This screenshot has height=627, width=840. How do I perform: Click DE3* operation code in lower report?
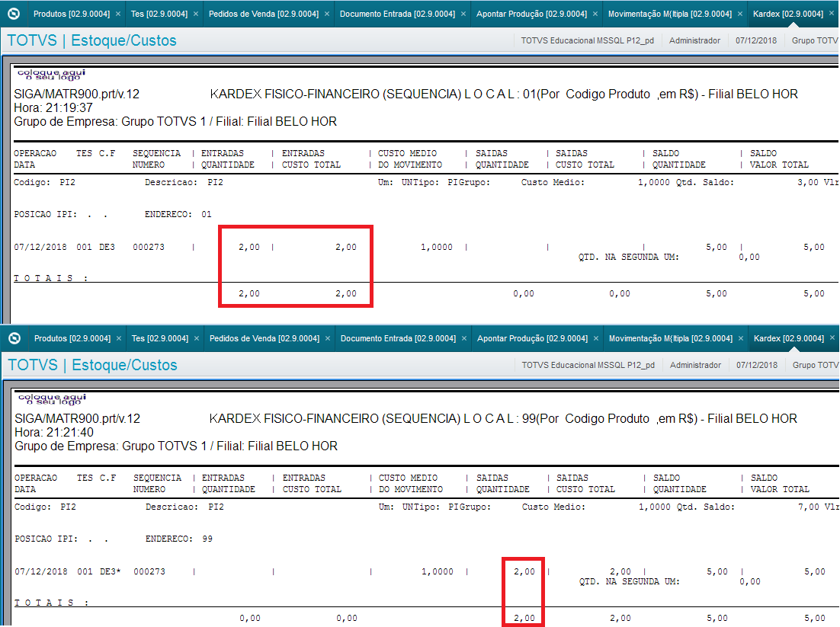point(111,572)
